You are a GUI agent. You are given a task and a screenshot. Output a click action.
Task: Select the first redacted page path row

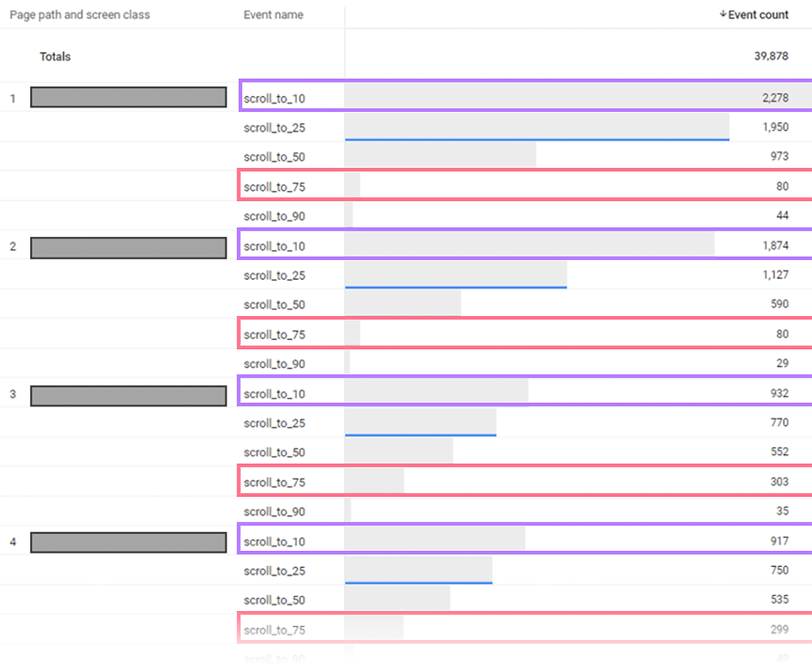tap(128, 97)
